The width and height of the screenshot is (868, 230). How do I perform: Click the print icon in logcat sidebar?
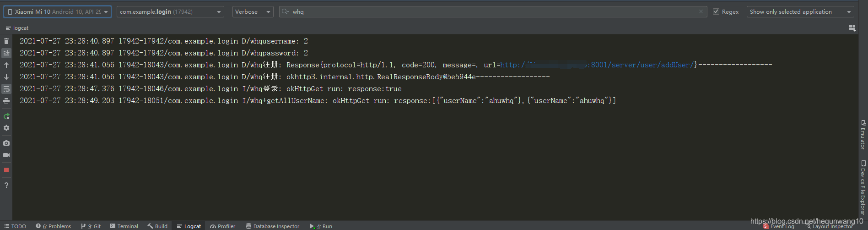pyautogui.click(x=6, y=101)
